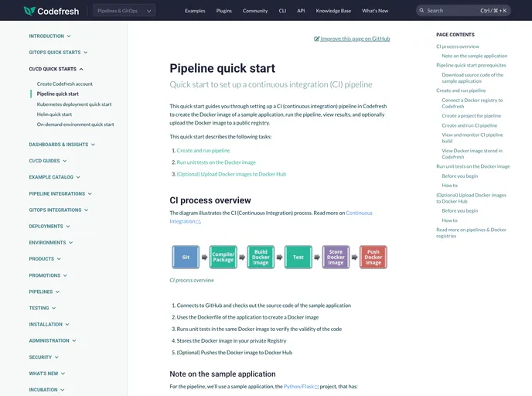Open On-demand environment quick start
The width and height of the screenshot is (532, 396).
[75, 125]
